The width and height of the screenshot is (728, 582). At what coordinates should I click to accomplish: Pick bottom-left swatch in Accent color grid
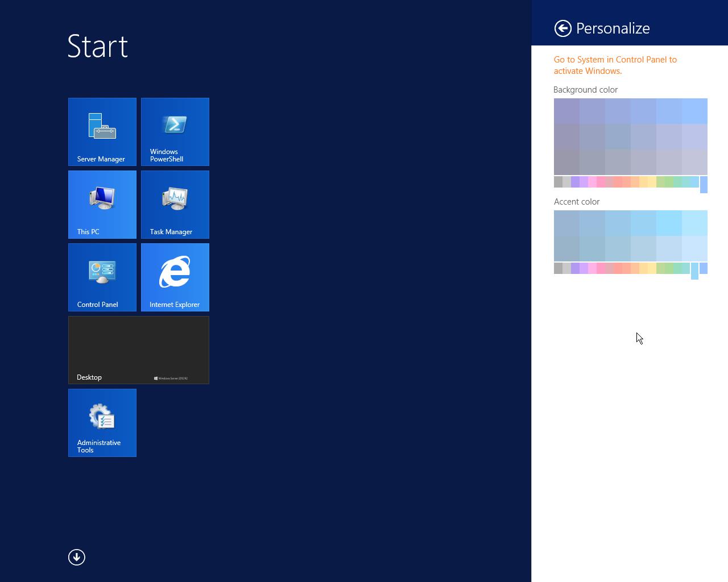click(566, 248)
